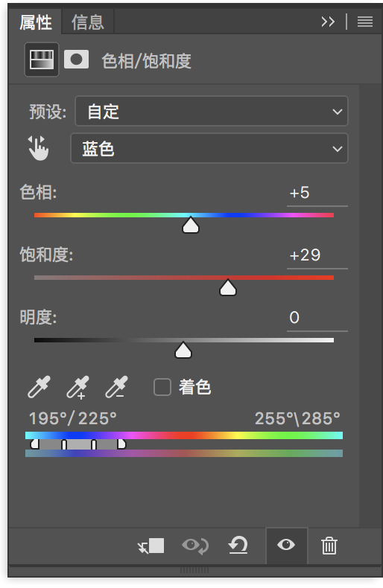The image size is (383, 588).
Task: Click the view previous state icon
Action: point(195,546)
